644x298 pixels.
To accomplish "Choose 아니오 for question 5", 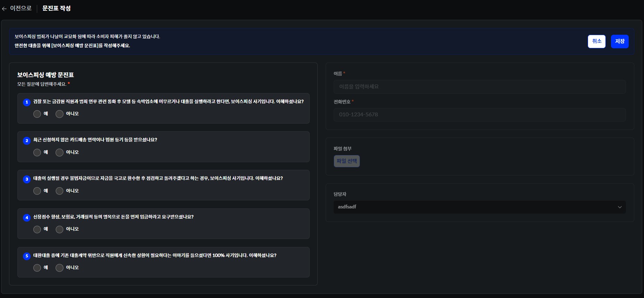I will point(59,268).
